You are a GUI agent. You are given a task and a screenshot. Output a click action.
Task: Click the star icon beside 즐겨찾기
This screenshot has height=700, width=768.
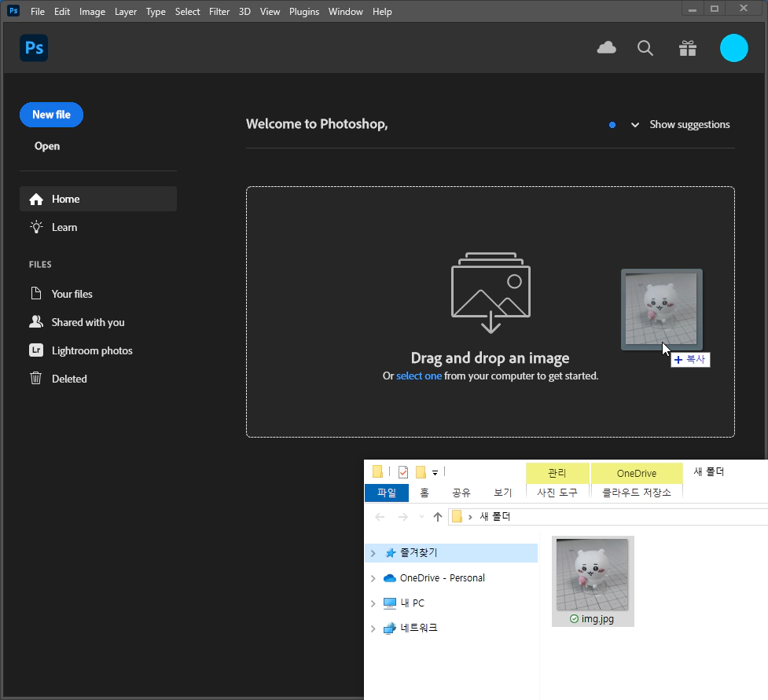[391, 553]
